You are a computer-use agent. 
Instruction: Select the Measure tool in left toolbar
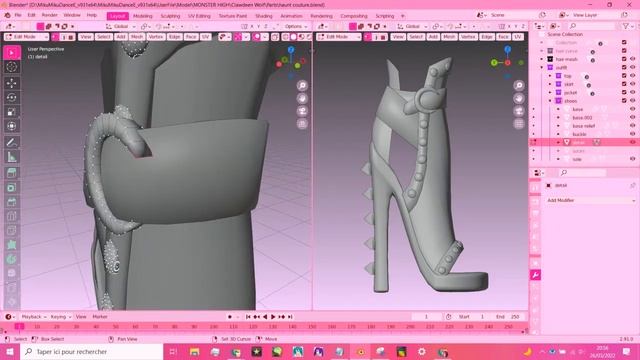[11, 157]
